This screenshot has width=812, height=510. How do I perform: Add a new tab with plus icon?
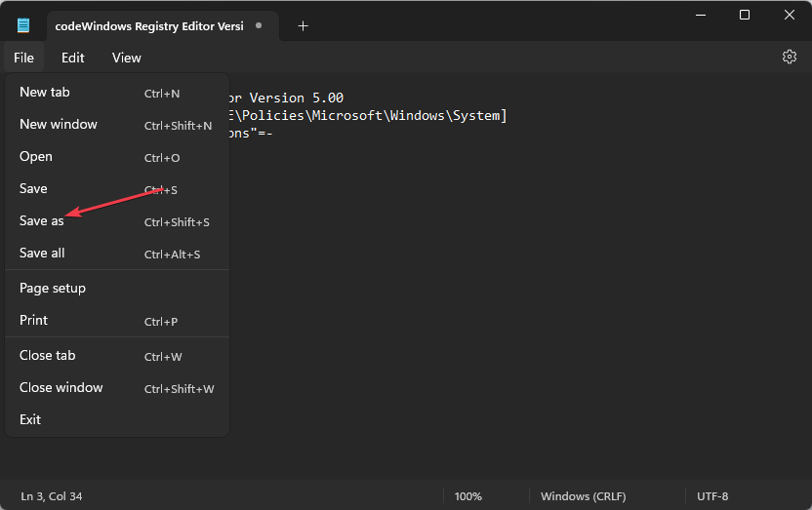click(x=303, y=26)
